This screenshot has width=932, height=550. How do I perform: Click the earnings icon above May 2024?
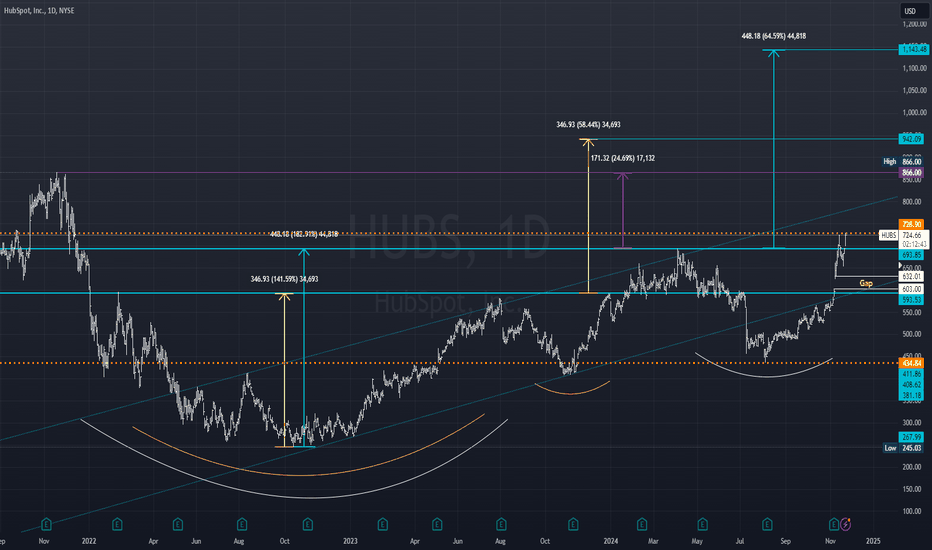point(703,524)
